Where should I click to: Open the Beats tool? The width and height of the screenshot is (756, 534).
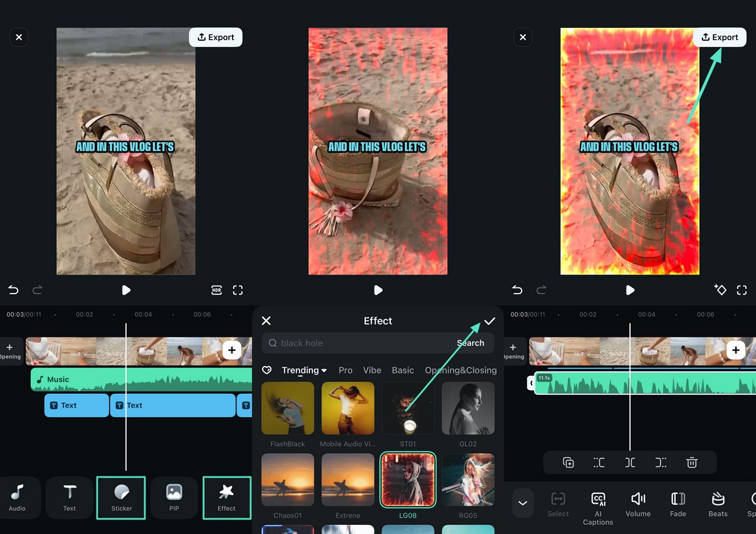(x=718, y=504)
